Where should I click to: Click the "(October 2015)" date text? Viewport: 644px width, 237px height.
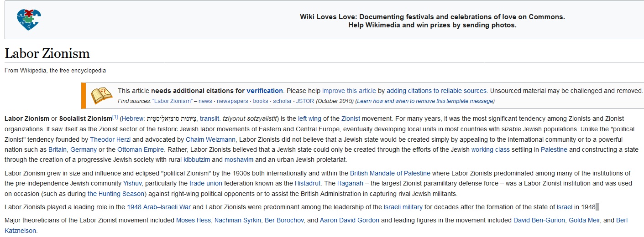tap(335, 101)
